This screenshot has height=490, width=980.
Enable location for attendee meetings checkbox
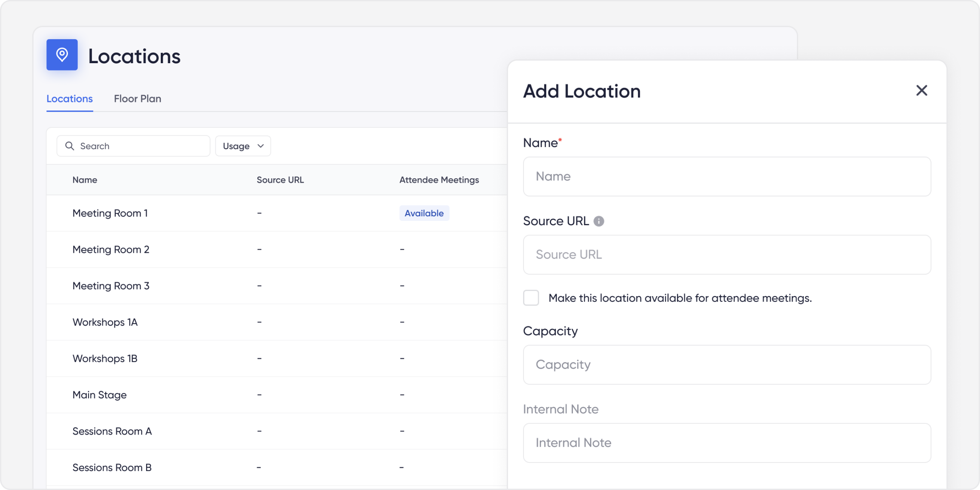531,298
